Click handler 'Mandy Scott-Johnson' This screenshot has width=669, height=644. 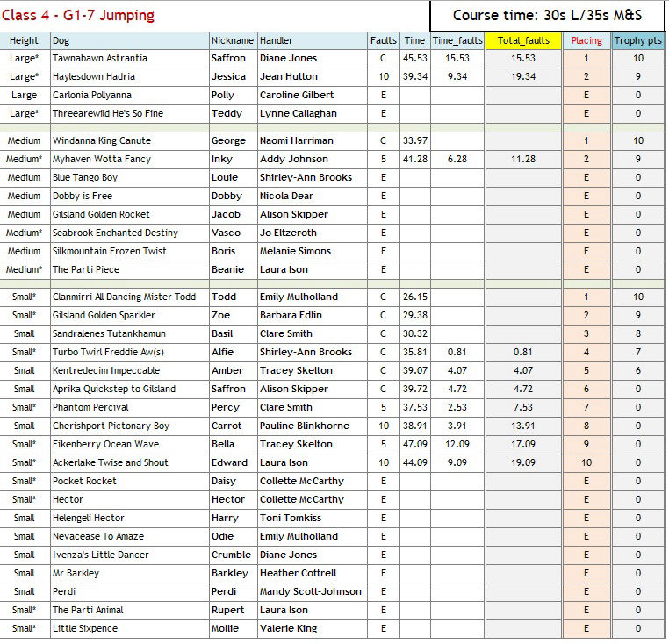(x=311, y=592)
